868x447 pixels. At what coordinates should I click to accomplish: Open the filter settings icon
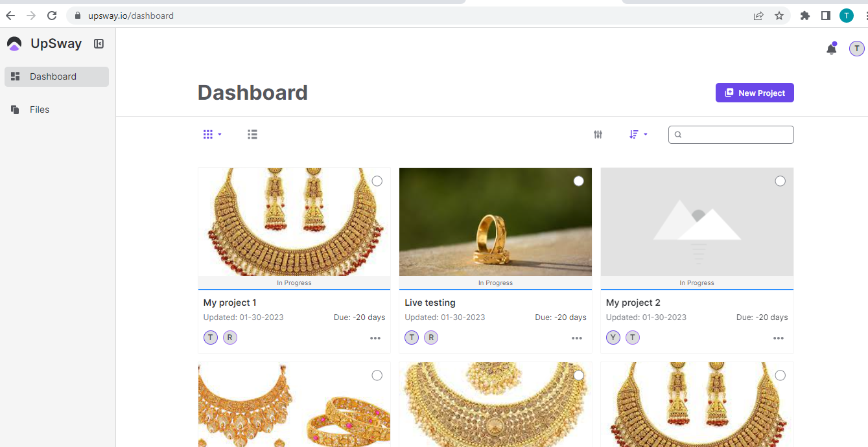pyautogui.click(x=598, y=134)
